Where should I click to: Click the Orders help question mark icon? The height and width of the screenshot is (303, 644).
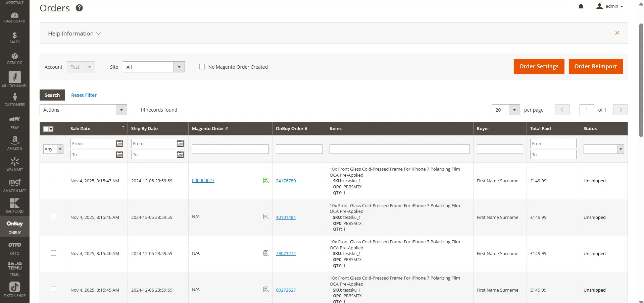coord(79,8)
